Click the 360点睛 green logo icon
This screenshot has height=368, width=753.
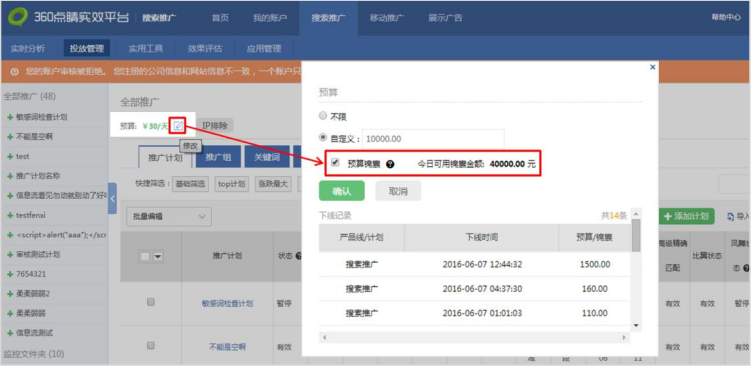click(18, 17)
